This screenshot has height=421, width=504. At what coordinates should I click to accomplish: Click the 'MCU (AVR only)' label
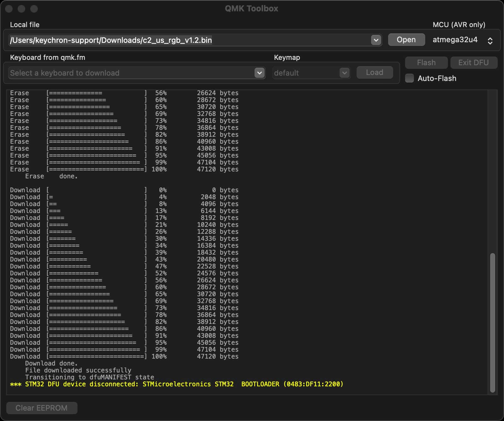(x=459, y=25)
